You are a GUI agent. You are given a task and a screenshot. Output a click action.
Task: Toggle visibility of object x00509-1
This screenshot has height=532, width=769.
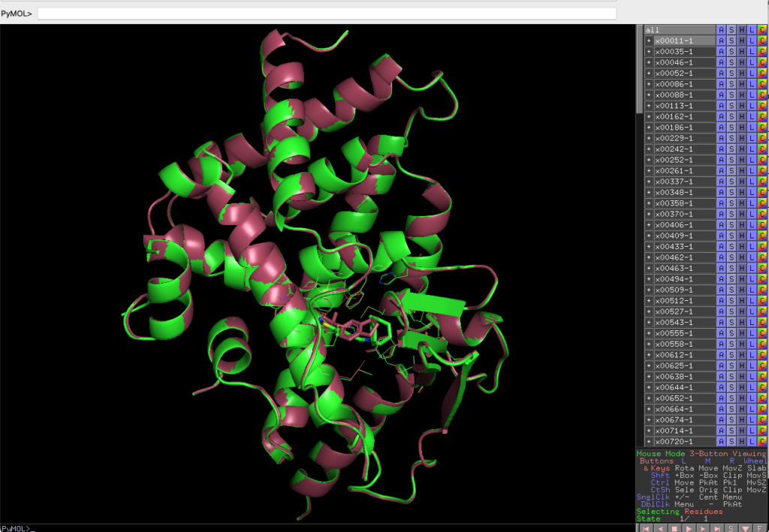[685, 290]
